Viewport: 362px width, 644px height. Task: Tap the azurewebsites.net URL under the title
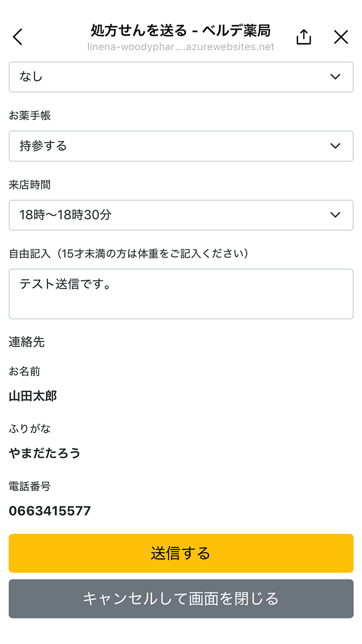180,46
